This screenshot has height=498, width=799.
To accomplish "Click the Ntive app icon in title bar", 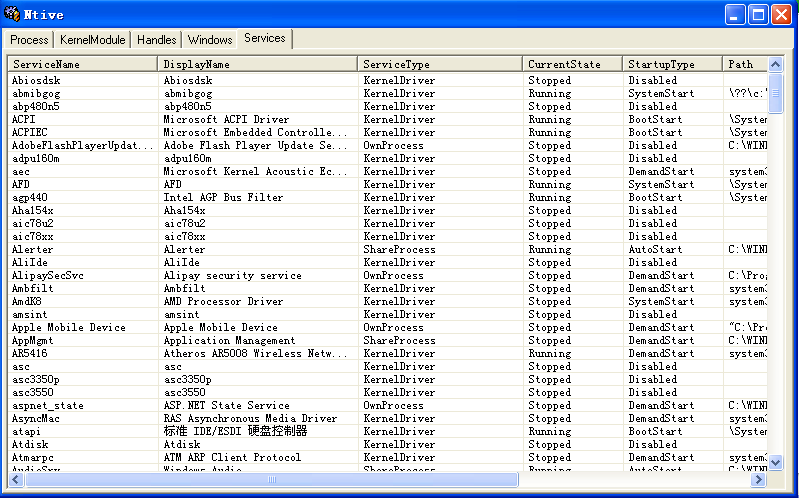I will pos(12,14).
